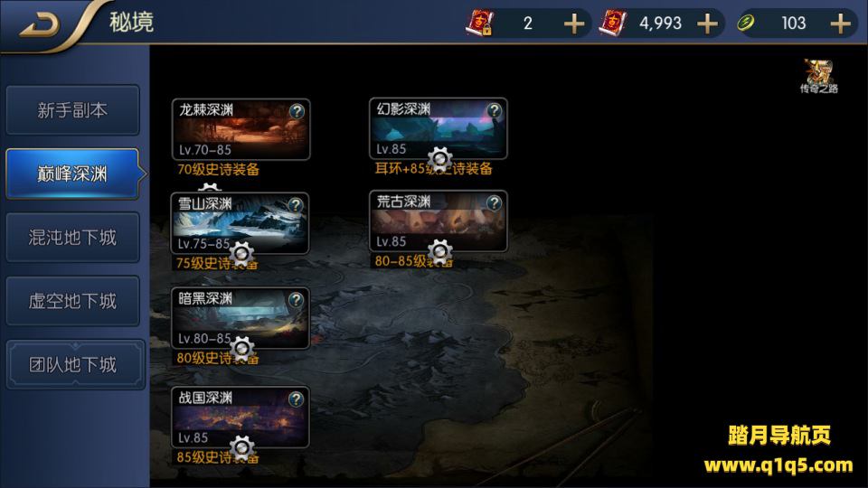
Task: Open help for 龙棘深渊 dungeon
Action: pos(297,111)
